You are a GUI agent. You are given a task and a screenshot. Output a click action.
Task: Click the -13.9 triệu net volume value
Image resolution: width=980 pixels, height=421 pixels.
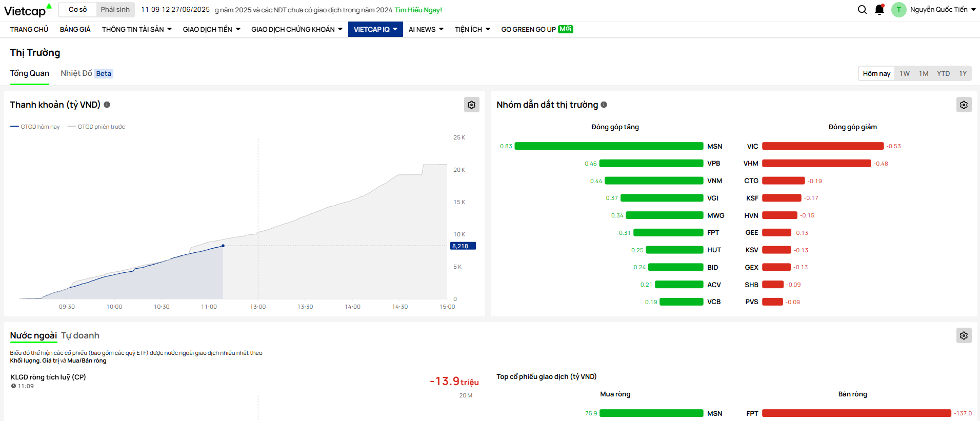pos(454,381)
